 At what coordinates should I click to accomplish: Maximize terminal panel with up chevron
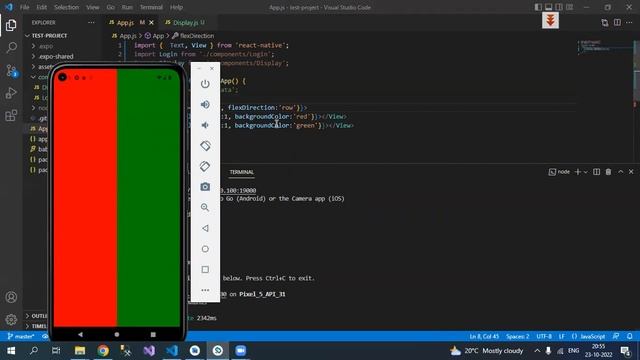coord(620,172)
